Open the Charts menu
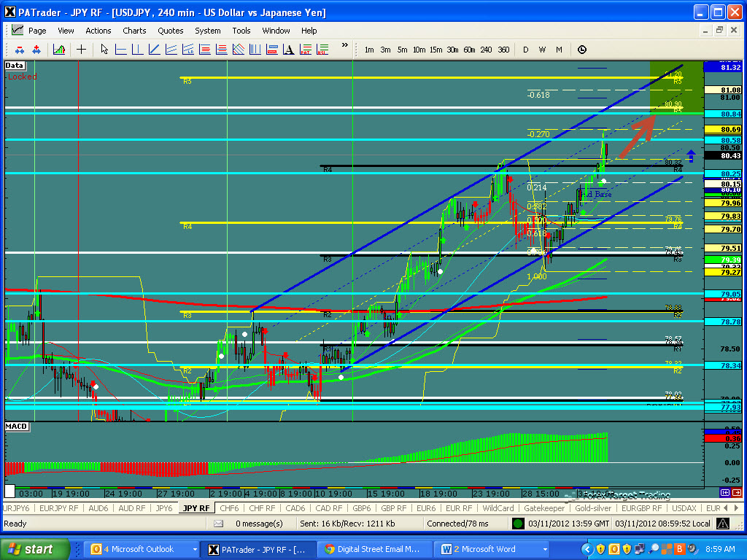Image resolution: width=747 pixels, height=560 pixels. point(134,31)
